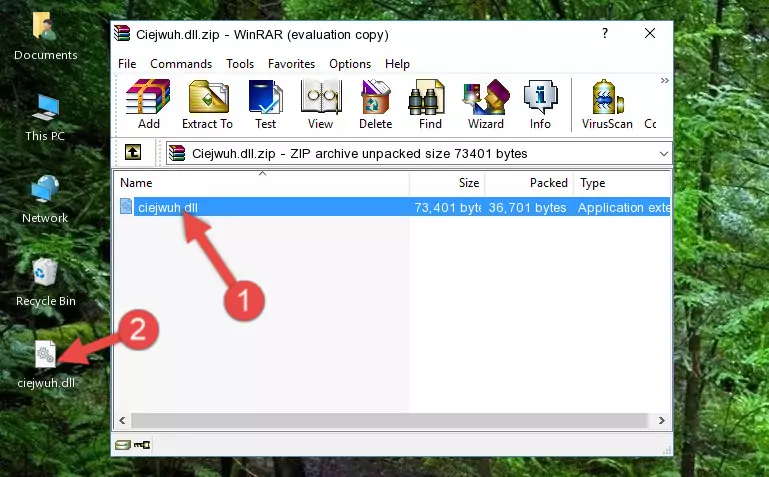
Task: Click the Find binoculars icon
Action: [x=430, y=104]
